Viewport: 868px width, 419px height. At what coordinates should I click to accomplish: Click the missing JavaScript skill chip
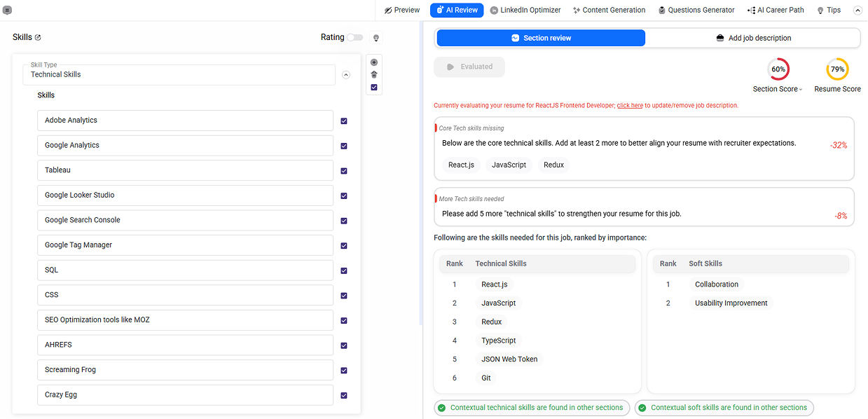click(x=509, y=165)
